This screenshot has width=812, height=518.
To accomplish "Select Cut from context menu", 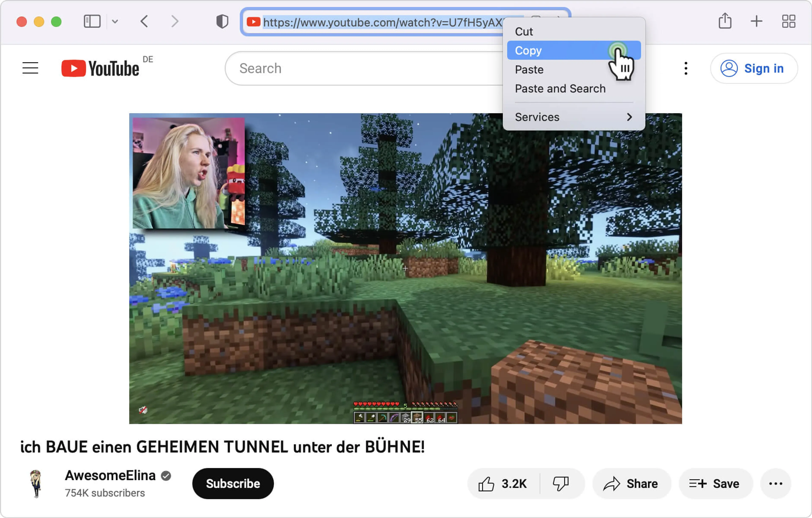I will tap(524, 32).
